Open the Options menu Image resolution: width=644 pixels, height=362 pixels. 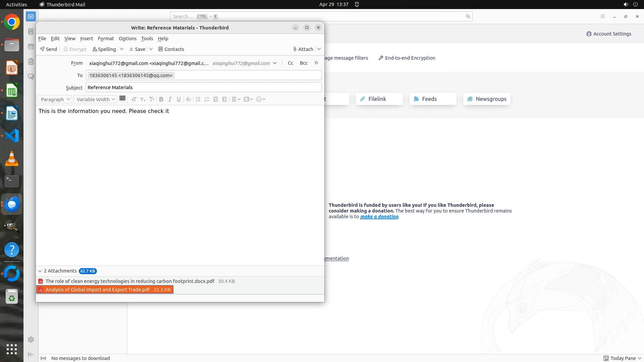127,39
